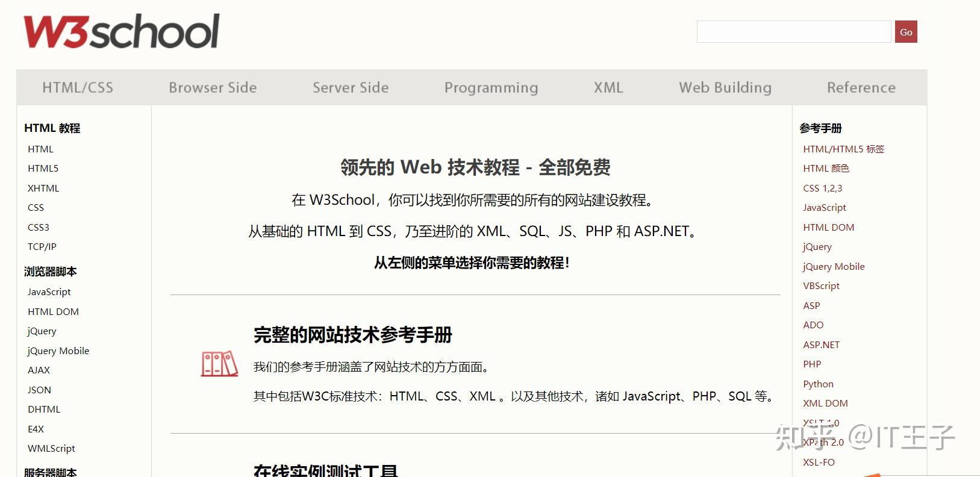The height and width of the screenshot is (477, 980).
Task: Click the 参考手册 sidebar section heading
Action: pos(820,128)
